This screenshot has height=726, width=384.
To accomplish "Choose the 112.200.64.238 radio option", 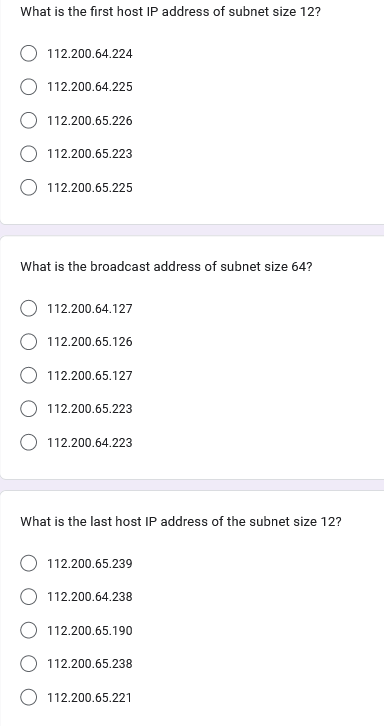I will point(29,596).
